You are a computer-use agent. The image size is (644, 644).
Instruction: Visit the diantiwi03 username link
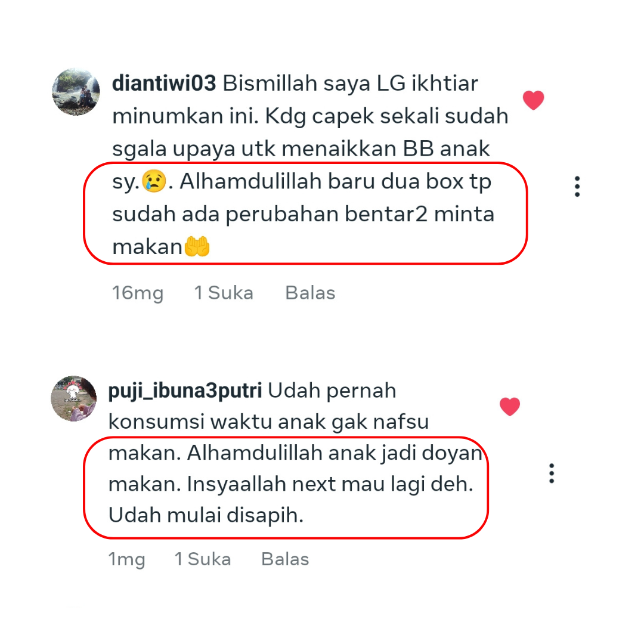pos(164,83)
